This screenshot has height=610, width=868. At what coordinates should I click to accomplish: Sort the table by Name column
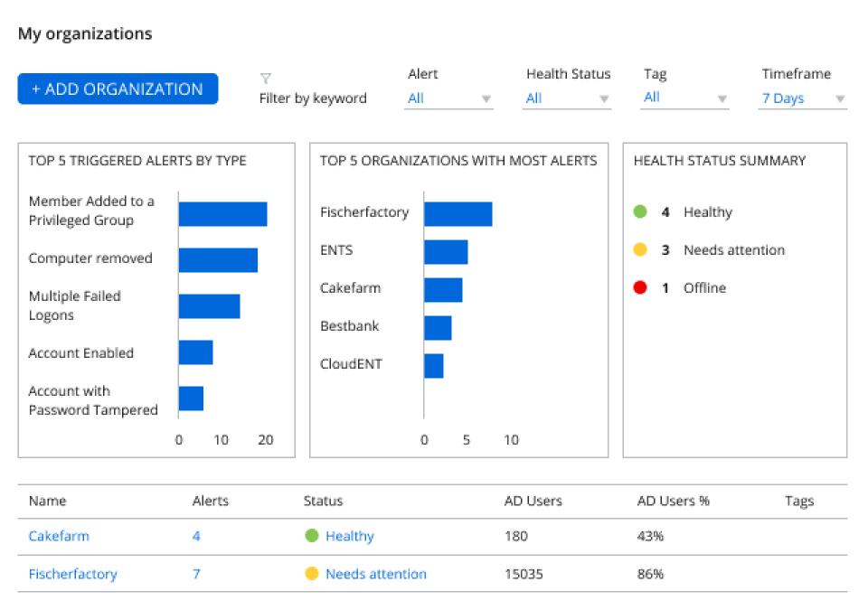pyautogui.click(x=49, y=501)
